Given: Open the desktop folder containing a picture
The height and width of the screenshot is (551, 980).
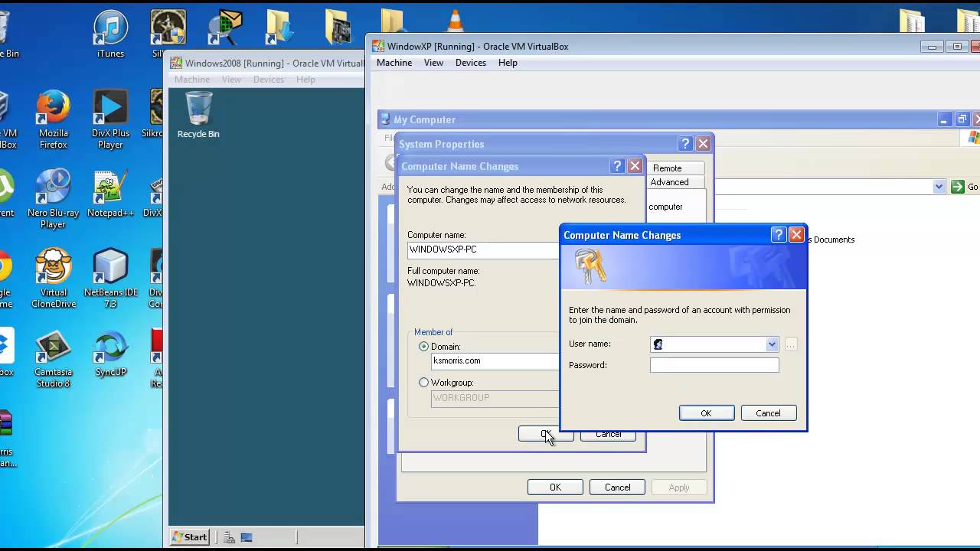Looking at the screenshot, I should [338, 27].
